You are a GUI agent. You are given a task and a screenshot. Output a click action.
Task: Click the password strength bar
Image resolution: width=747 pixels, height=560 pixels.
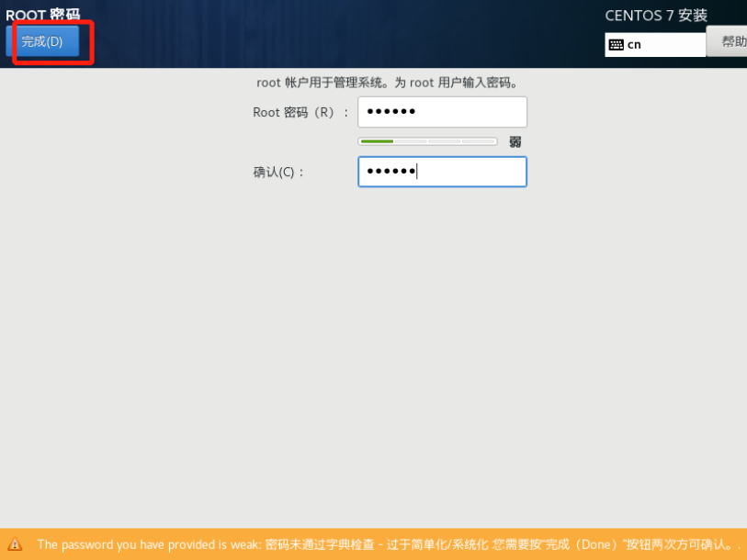pyautogui.click(x=427, y=141)
